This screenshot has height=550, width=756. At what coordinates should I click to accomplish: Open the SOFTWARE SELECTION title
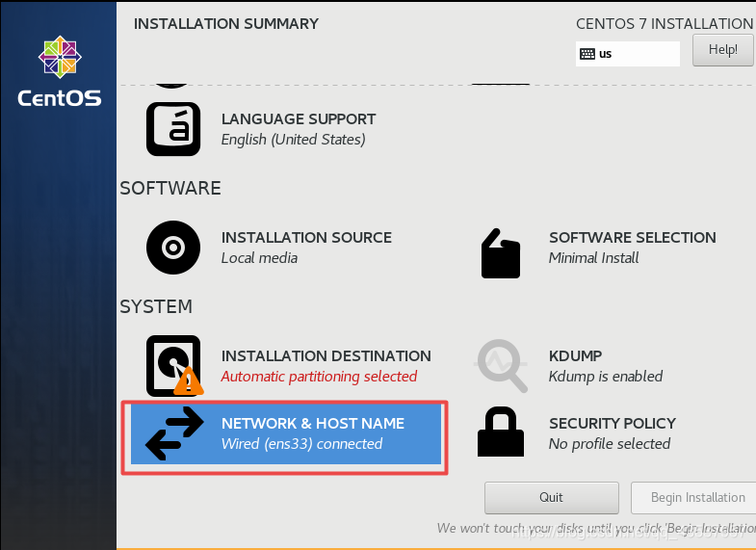tap(632, 237)
